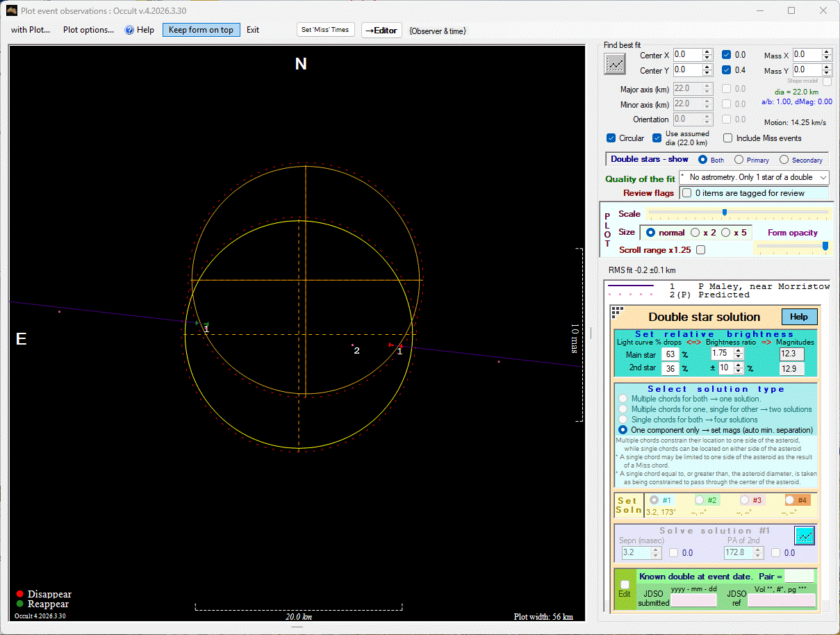Click the Occult app icon in title bar
The image size is (840, 635).
(x=11, y=10)
